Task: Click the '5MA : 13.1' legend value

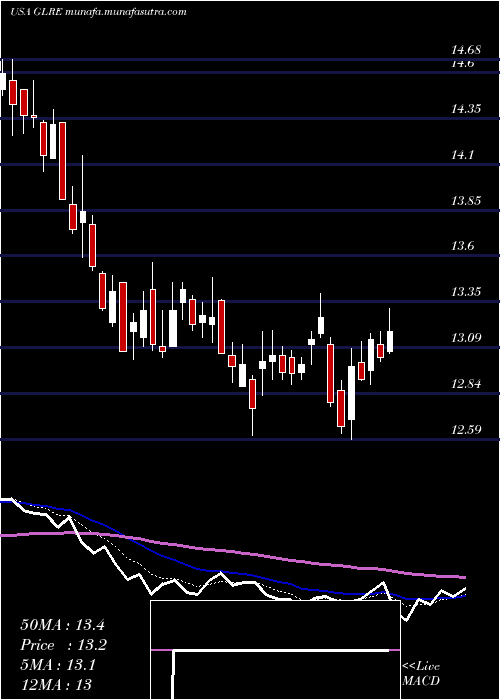Action: coord(58,665)
